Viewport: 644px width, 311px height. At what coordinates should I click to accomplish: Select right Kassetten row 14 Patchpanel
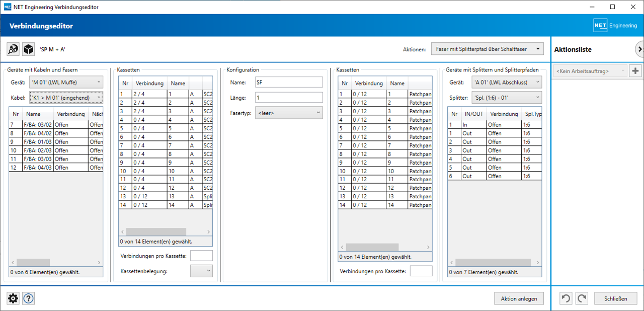click(385, 205)
